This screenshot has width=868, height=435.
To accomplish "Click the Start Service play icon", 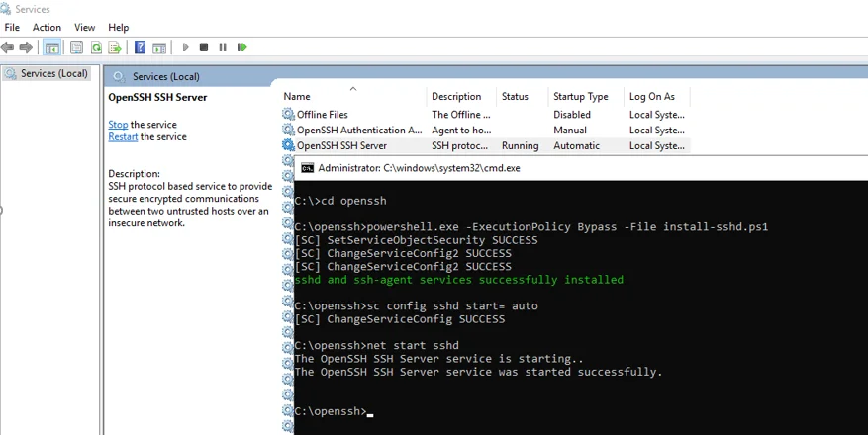I will coord(185,47).
